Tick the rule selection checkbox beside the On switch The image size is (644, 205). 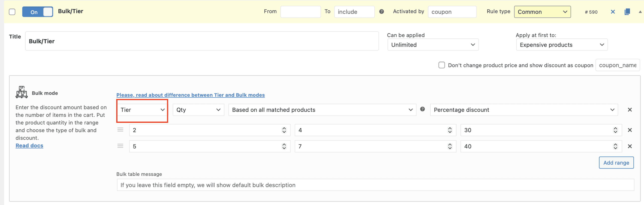click(x=12, y=12)
